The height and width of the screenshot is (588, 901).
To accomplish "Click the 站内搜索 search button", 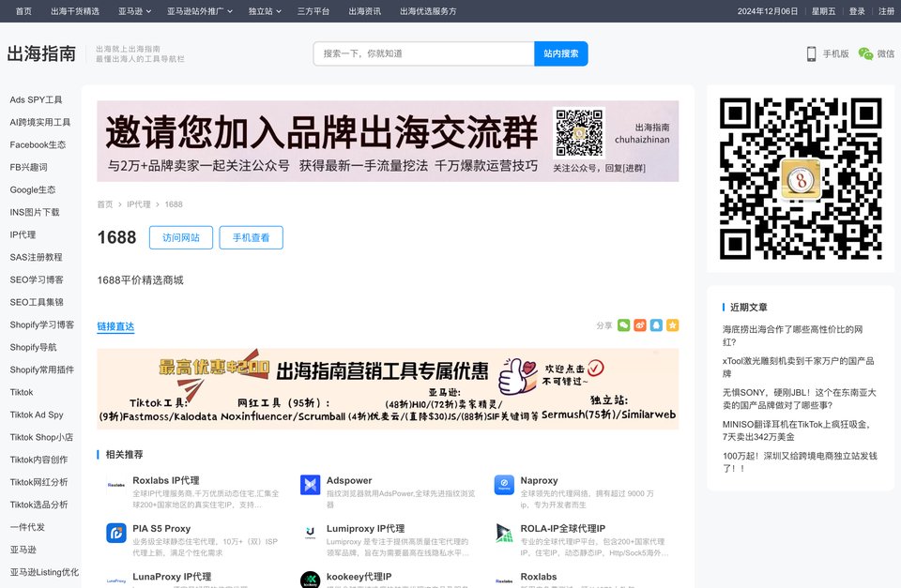I will (561, 54).
